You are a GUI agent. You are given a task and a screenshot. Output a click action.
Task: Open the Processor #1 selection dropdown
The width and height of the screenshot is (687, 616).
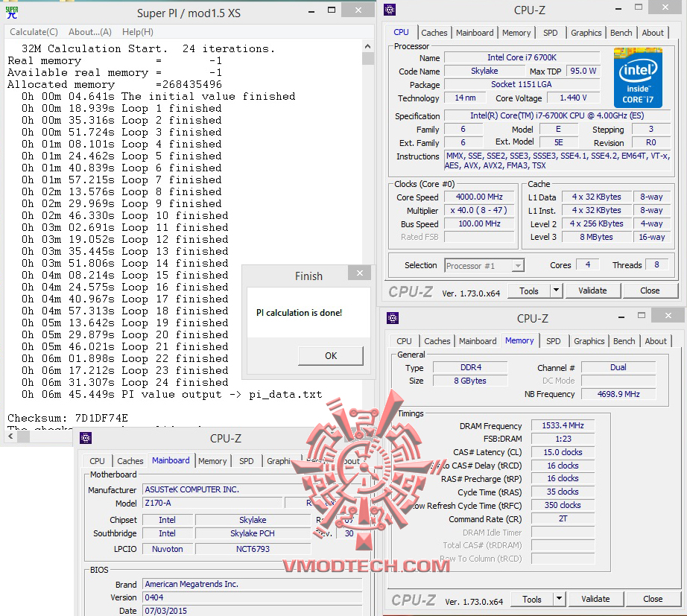coord(484,265)
